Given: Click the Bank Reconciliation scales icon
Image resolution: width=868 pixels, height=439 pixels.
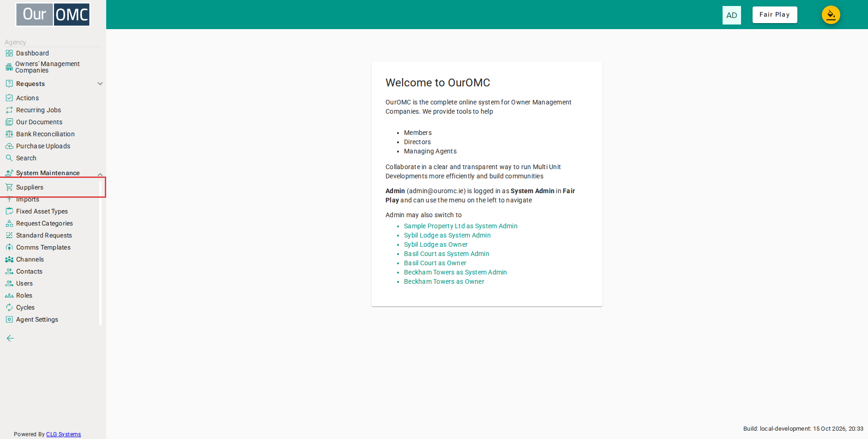Looking at the screenshot, I should [x=9, y=134].
